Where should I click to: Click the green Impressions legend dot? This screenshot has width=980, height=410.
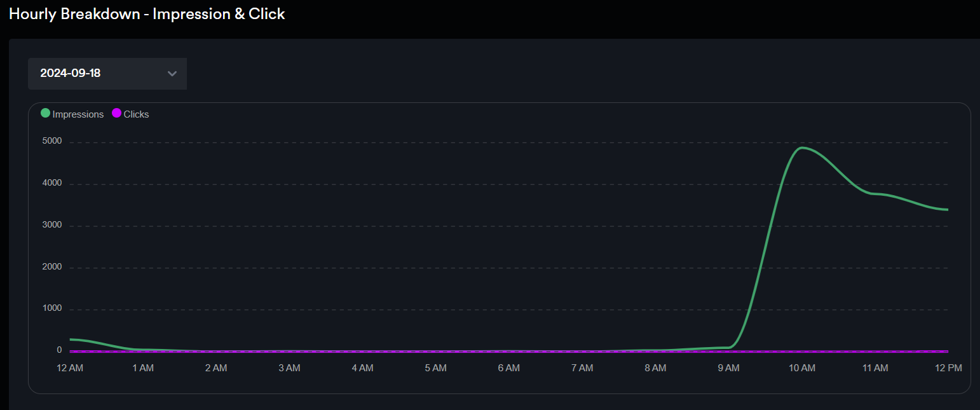coord(46,113)
